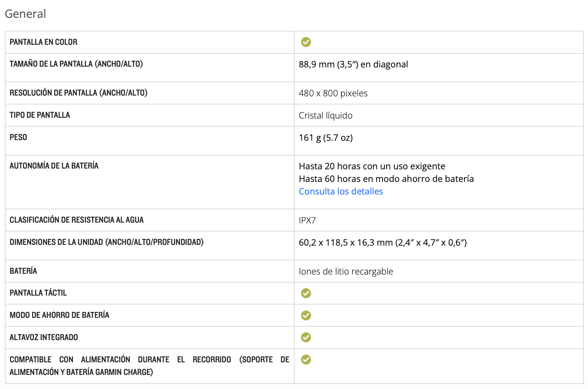
Task: Click the 88,9 mm screen size value
Action: click(x=353, y=64)
